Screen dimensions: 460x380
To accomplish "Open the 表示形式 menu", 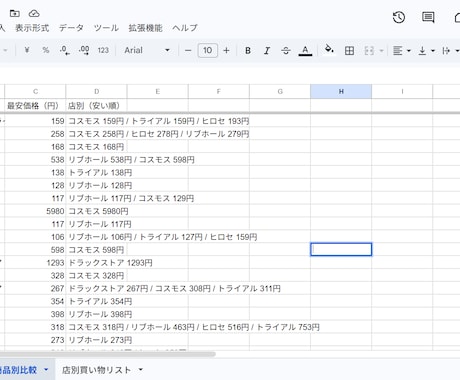I will click(x=32, y=28).
